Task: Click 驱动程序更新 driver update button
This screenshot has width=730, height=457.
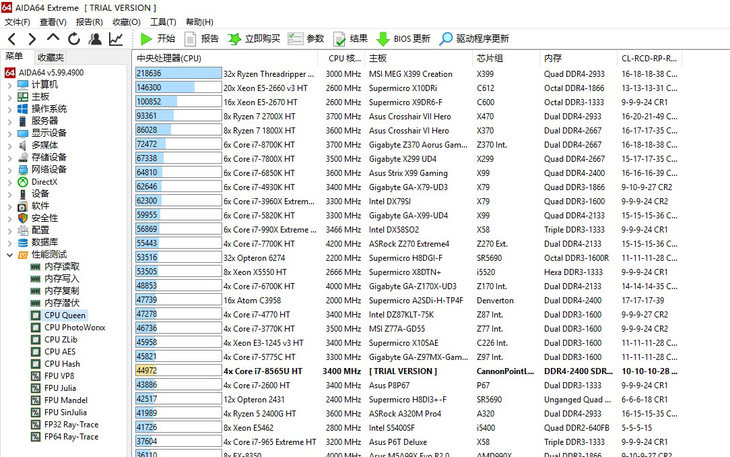Action: (x=474, y=39)
